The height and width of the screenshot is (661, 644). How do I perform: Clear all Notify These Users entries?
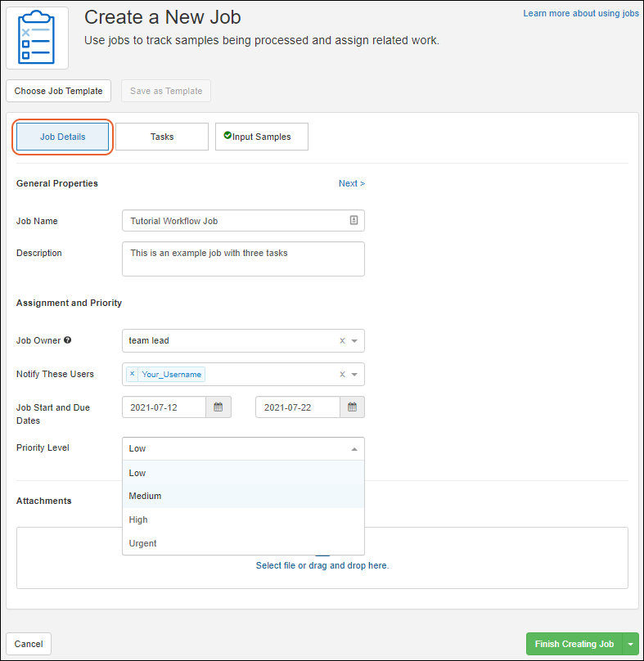click(342, 375)
